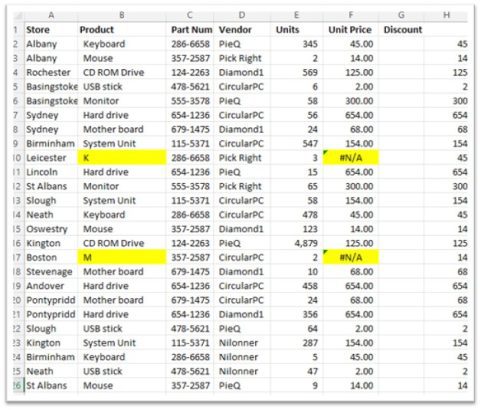Select the 4,879 units cell

297,243
